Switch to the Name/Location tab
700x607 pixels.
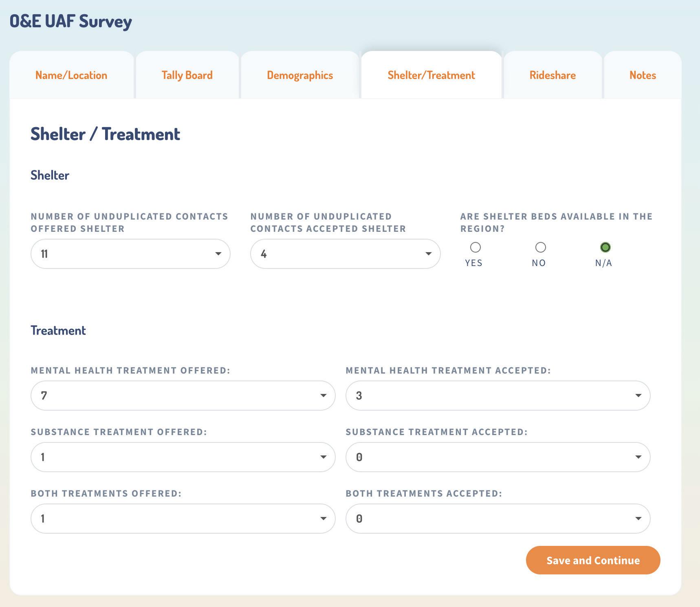point(71,75)
